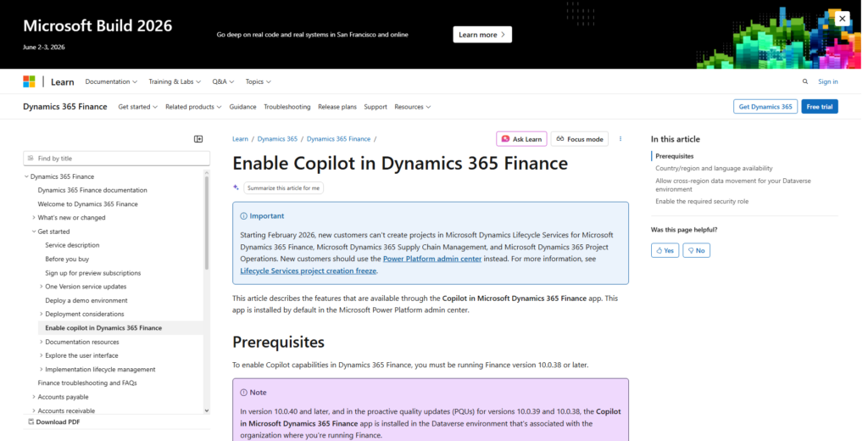
Task: Collapse Dynamics 365 Finance tree node
Action: tap(26, 176)
